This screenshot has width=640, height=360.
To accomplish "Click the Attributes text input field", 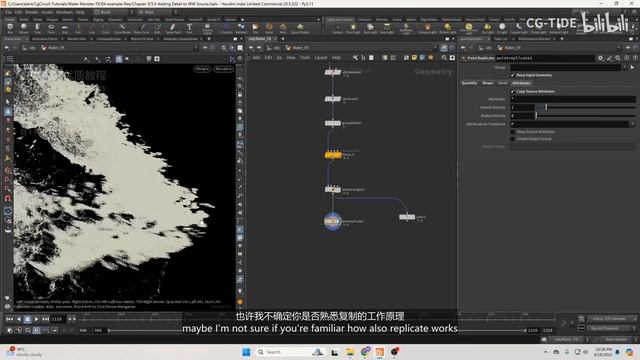I will (x=573, y=99).
